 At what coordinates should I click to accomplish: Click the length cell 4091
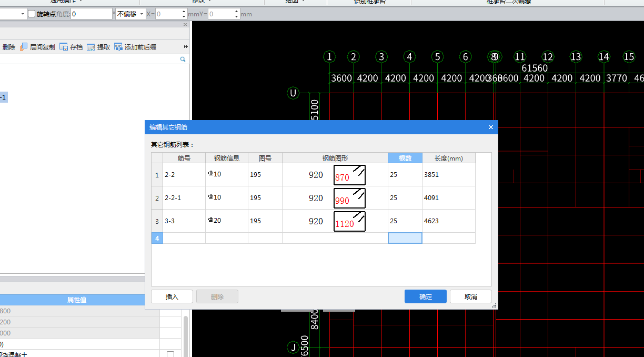(449, 198)
